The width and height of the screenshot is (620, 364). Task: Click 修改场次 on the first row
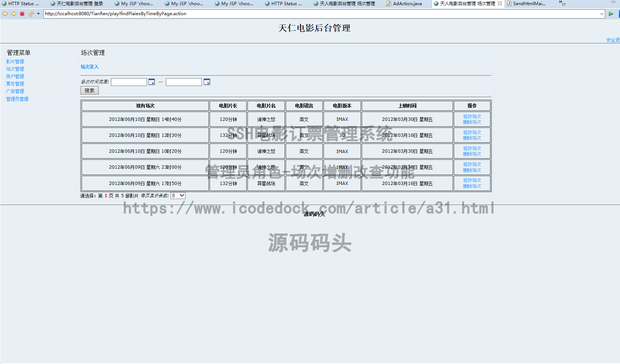click(x=472, y=116)
